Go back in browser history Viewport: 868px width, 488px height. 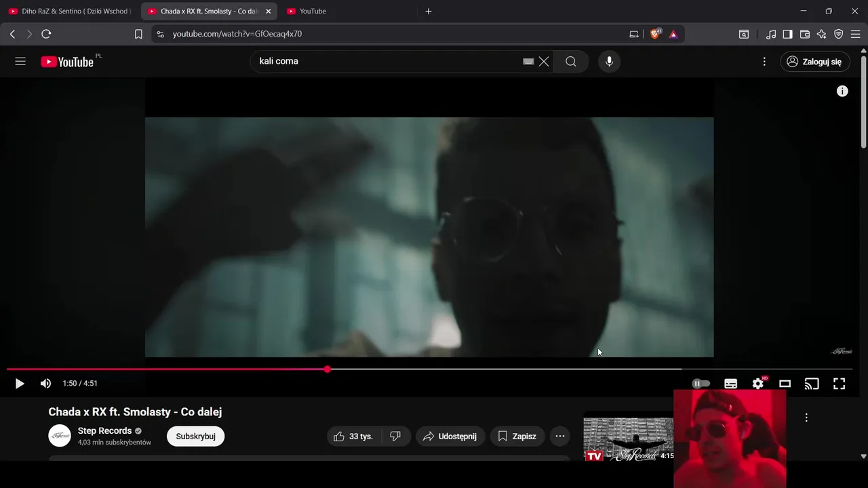tap(12, 34)
